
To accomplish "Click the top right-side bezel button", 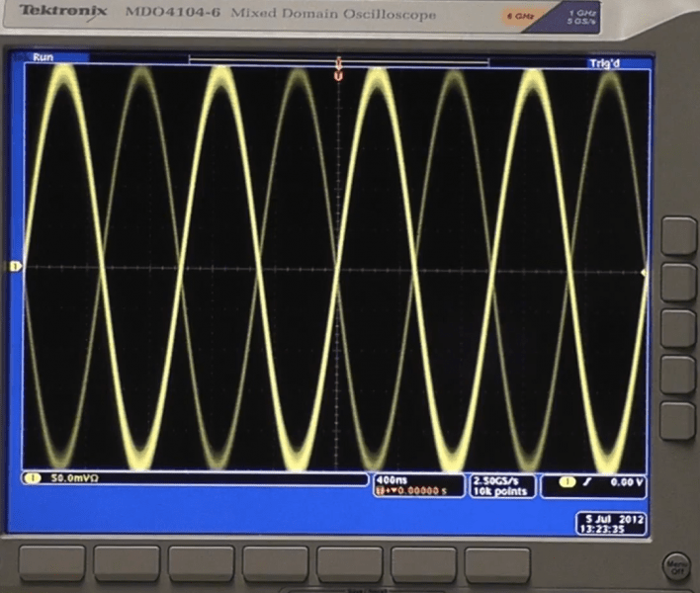I will [x=678, y=236].
